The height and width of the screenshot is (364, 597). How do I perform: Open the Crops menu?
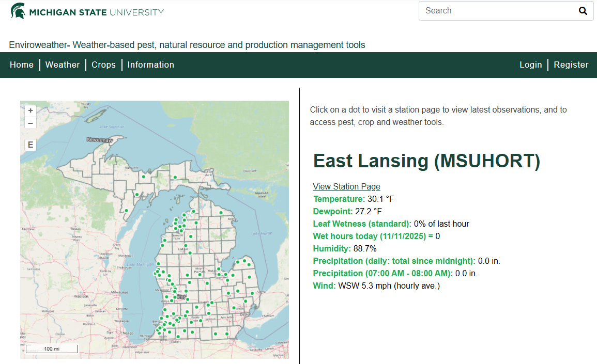coord(103,65)
